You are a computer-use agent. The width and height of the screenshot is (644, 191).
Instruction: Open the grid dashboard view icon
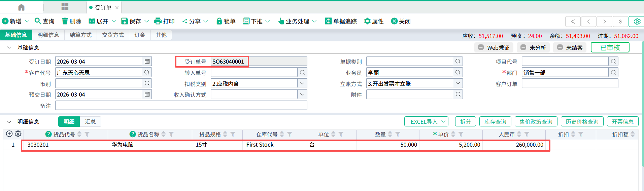65,7
